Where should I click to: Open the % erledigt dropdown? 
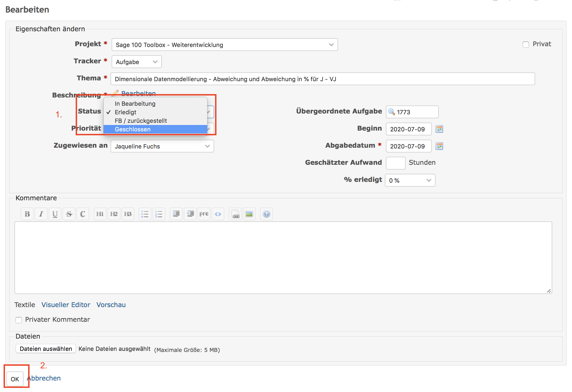tap(410, 181)
